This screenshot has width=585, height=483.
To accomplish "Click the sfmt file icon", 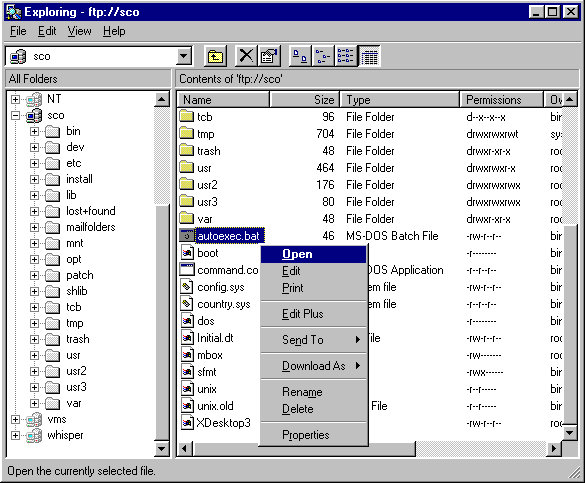I will 187,372.
